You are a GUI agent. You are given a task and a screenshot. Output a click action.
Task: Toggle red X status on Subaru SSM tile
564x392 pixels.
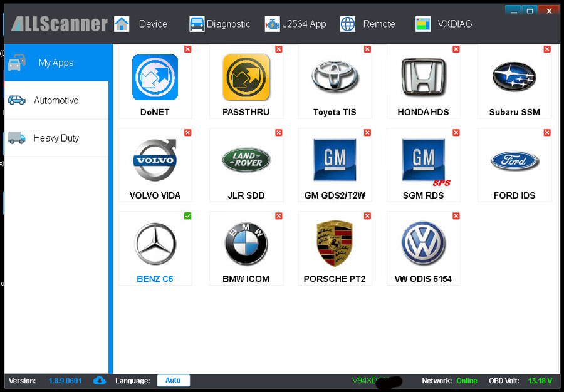(x=547, y=49)
